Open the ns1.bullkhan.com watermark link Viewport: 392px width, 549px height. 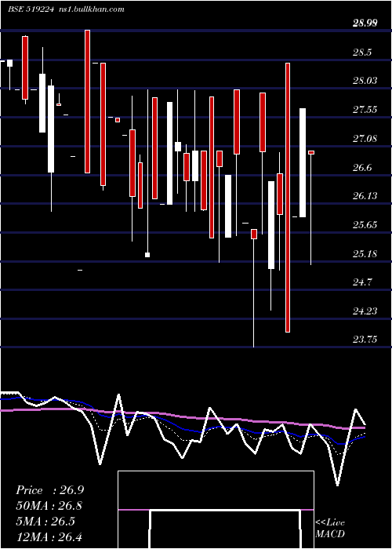pyautogui.click(x=90, y=9)
